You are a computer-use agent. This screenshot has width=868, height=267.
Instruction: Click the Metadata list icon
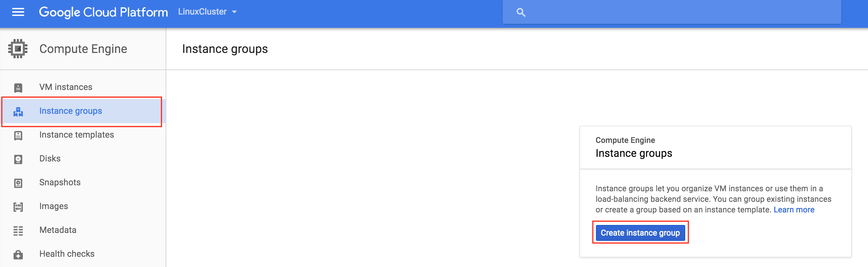tap(18, 231)
